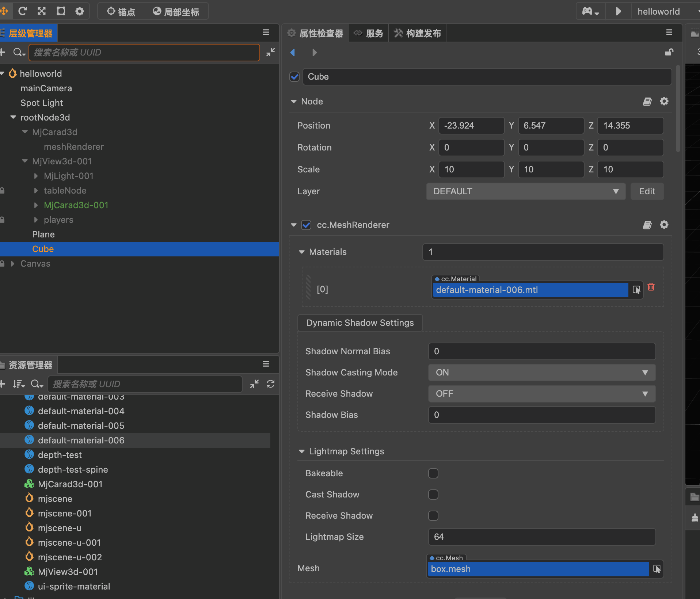
Task: Switch to the 服务 tab
Action: tap(369, 34)
